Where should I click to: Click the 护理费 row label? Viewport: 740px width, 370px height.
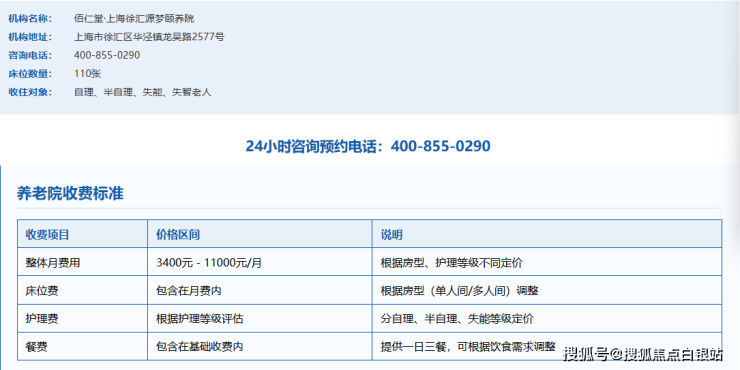pos(42,319)
